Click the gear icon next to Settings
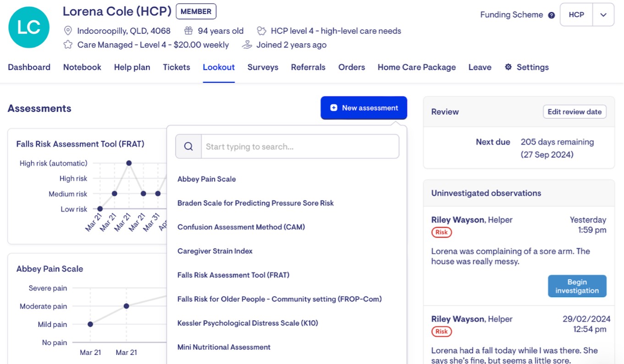The width and height of the screenshot is (624, 364). point(508,67)
